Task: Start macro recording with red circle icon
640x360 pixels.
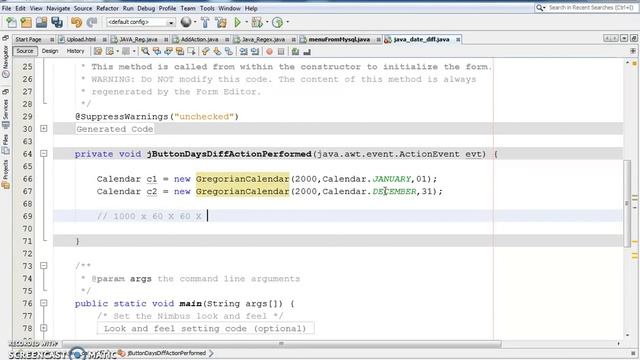Action: pos(269,51)
